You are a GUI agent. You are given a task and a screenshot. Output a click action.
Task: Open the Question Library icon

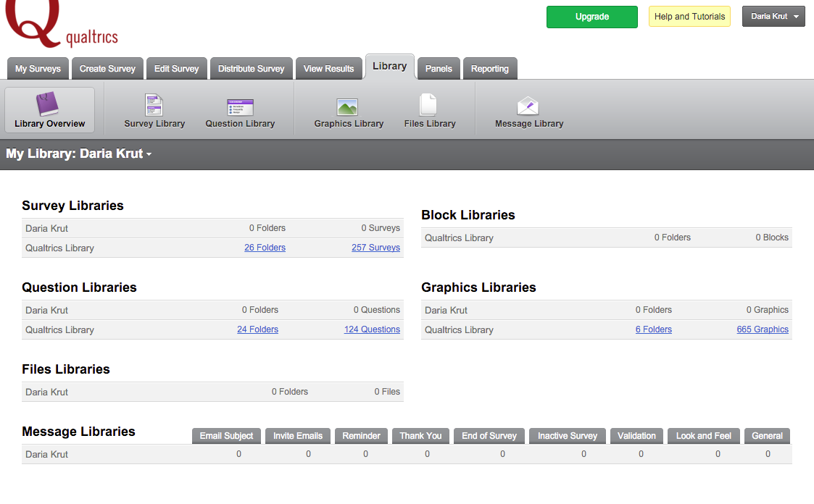[x=240, y=107]
